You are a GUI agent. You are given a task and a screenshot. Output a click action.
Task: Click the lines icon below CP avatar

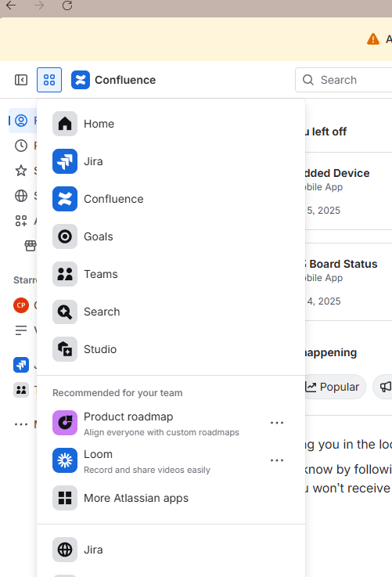pos(21,330)
